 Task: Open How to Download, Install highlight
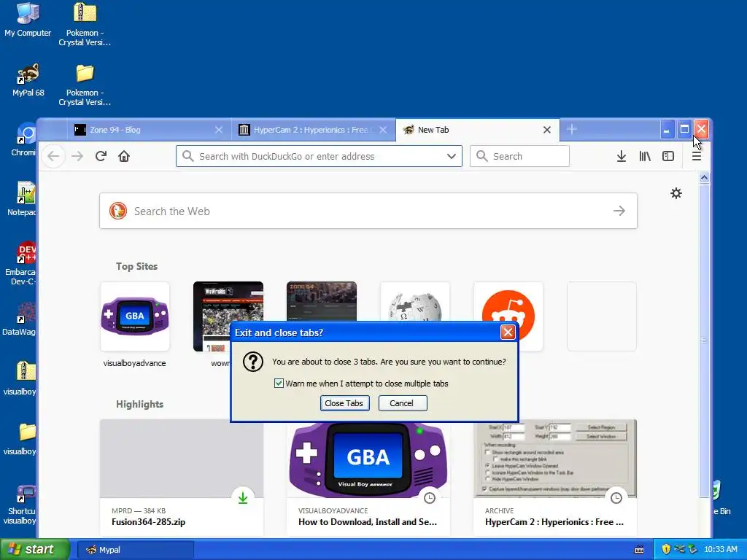click(x=368, y=522)
